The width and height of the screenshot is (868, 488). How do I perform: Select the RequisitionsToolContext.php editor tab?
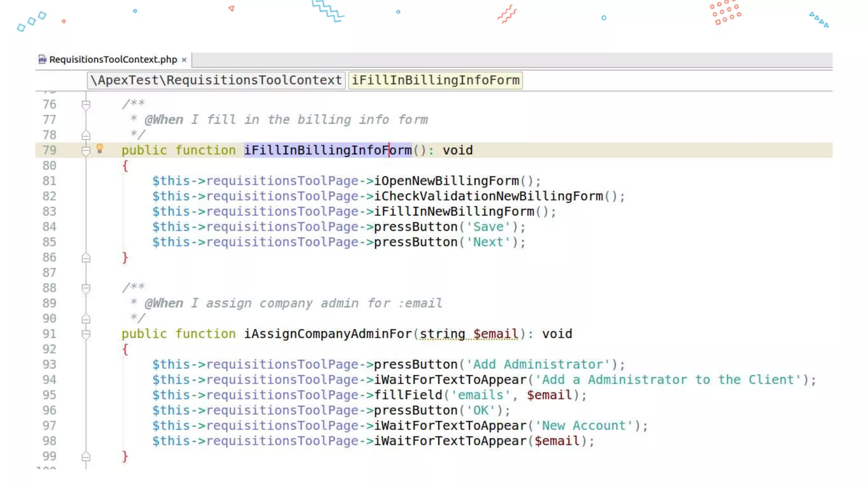(x=113, y=59)
